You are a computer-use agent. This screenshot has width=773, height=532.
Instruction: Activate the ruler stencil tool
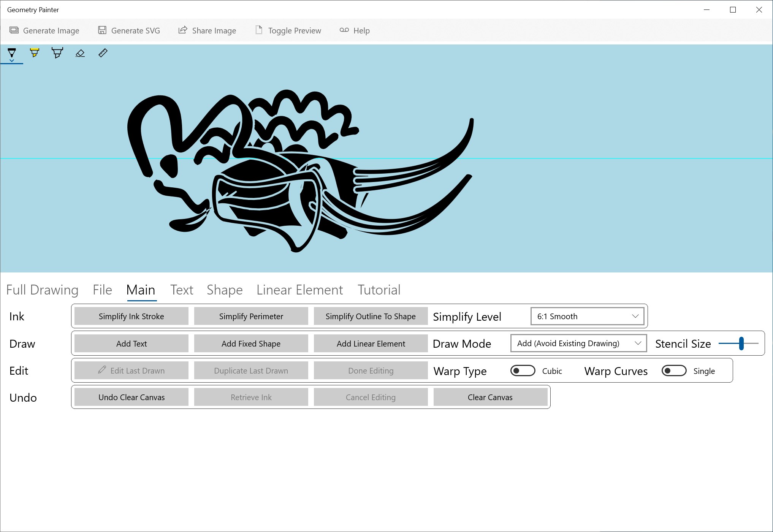pos(103,53)
